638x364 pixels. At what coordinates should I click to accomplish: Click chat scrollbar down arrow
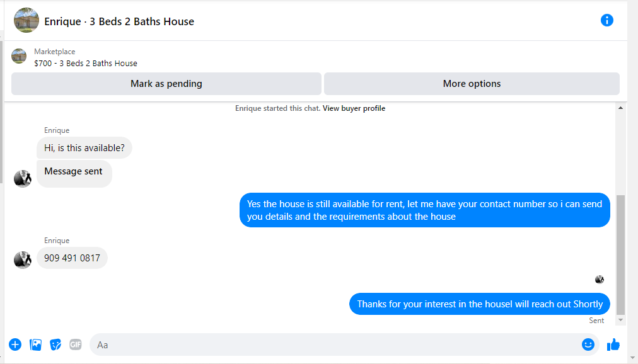pos(620,320)
